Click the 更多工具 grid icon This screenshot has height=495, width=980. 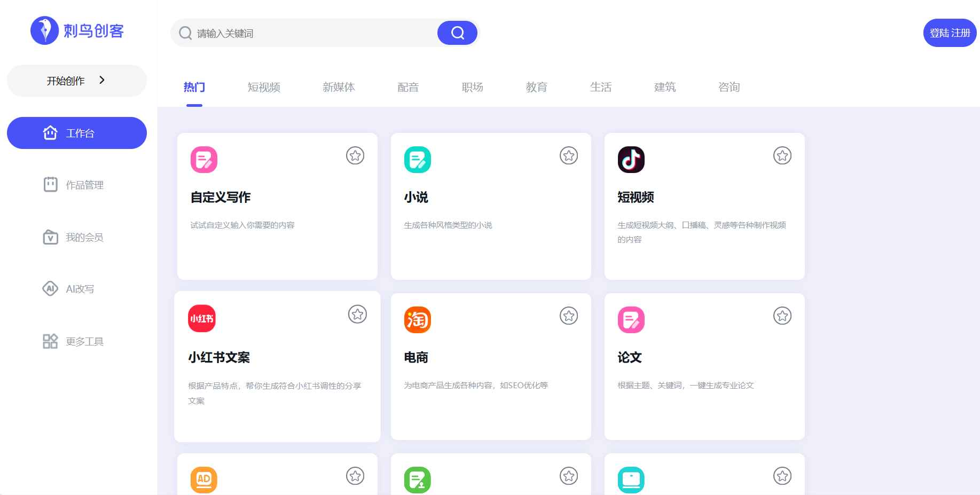(50, 341)
